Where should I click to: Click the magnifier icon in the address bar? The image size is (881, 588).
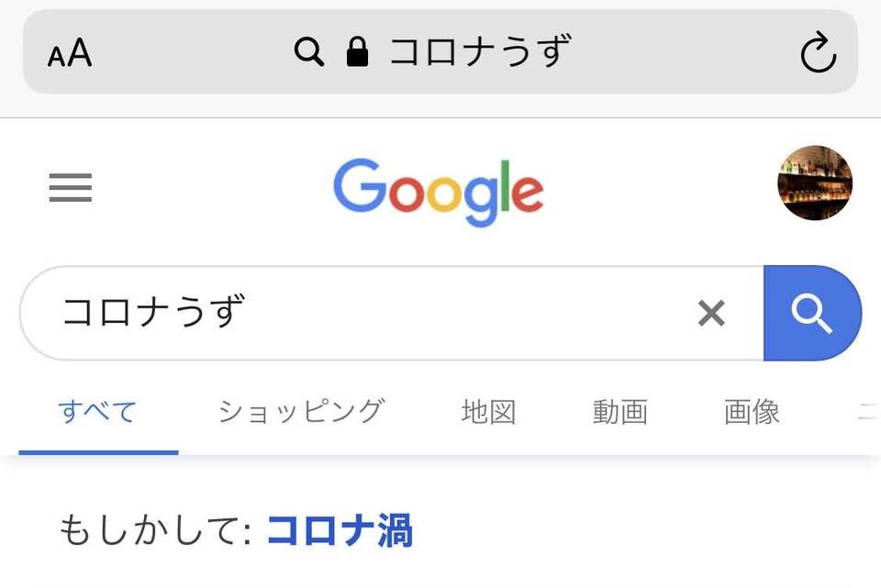point(309,52)
